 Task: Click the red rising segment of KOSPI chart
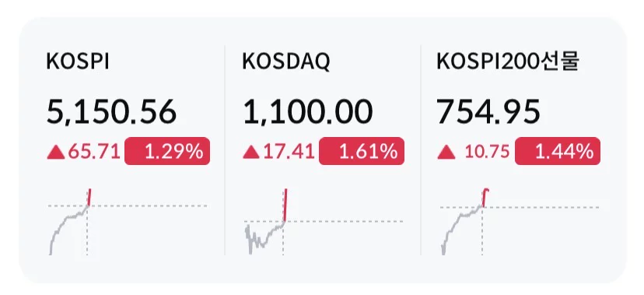click(x=89, y=197)
